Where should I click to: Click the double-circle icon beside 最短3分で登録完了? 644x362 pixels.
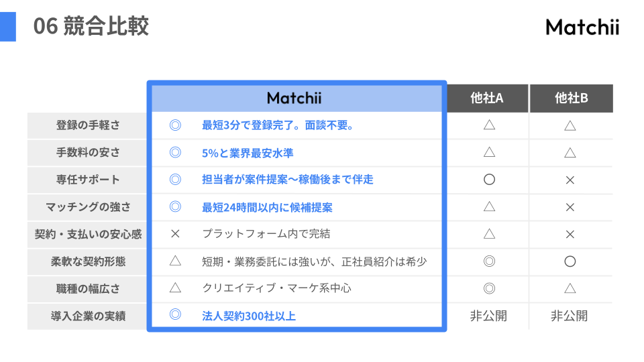175,125
